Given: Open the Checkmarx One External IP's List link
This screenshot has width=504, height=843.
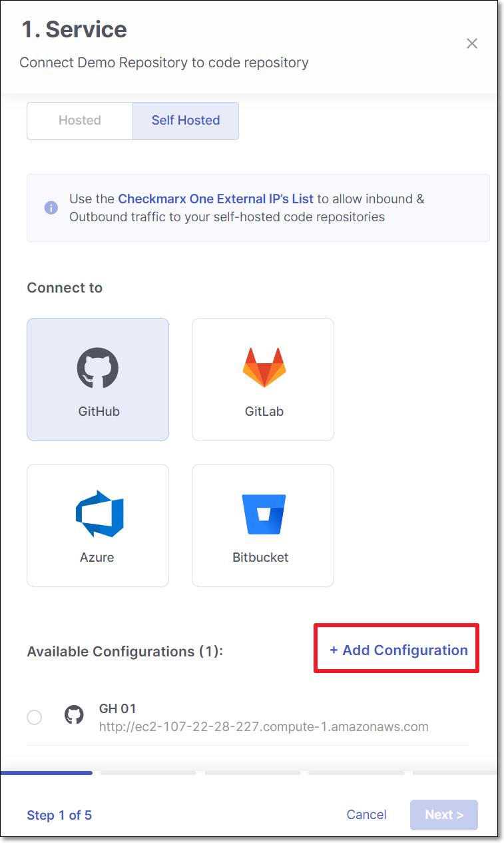Looking at the screenshot, I should pos(216,199).
